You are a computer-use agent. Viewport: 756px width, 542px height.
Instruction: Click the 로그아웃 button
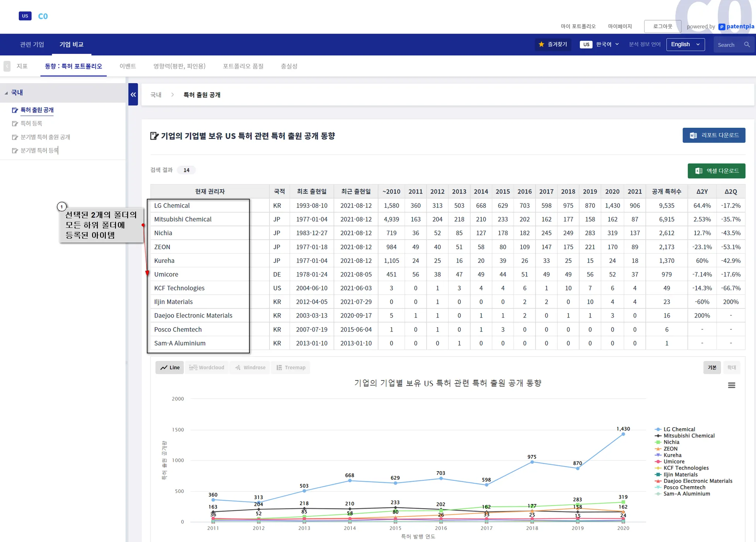pos(662,27)
